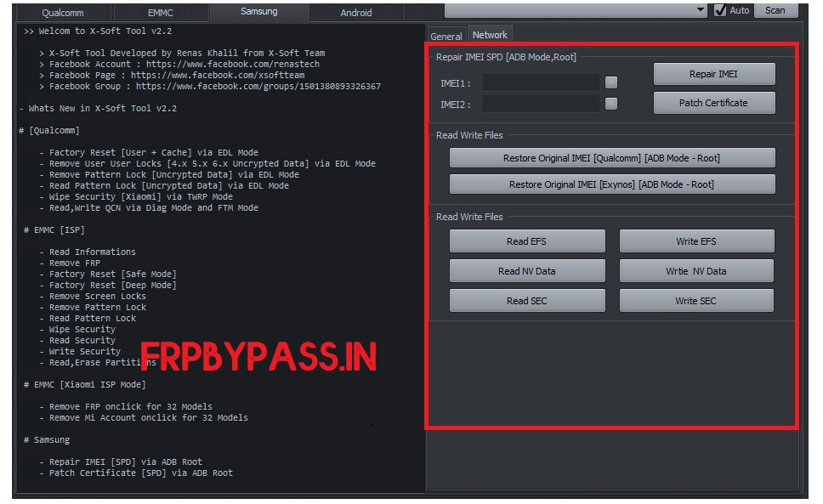
Task: Click the Wrtie NV Data button
Action: tap(696, 271)
